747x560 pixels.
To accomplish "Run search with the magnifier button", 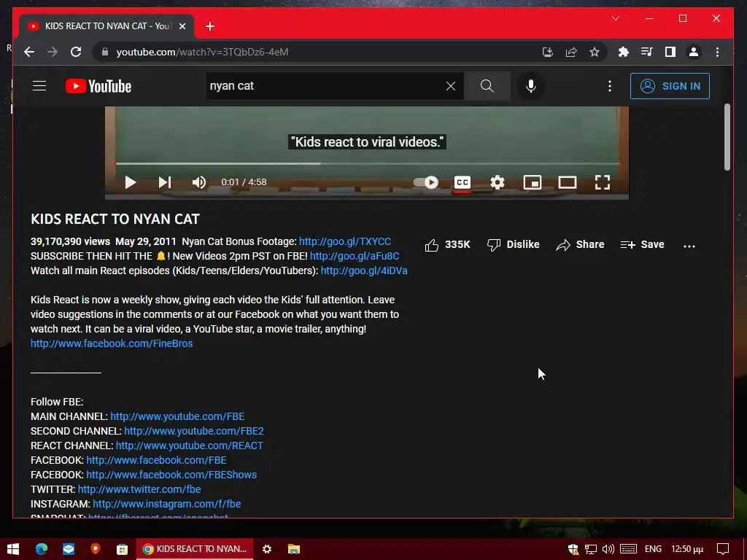I will (x=487, y=86).
